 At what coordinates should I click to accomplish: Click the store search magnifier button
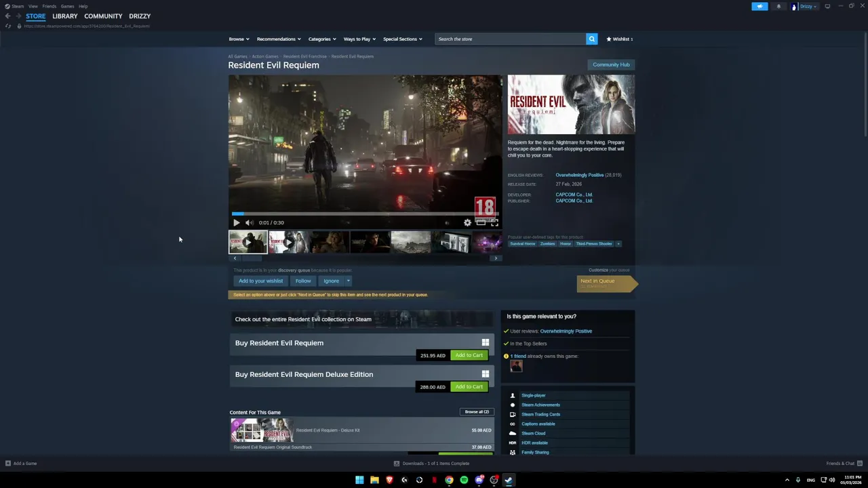(x=591, y=39)
